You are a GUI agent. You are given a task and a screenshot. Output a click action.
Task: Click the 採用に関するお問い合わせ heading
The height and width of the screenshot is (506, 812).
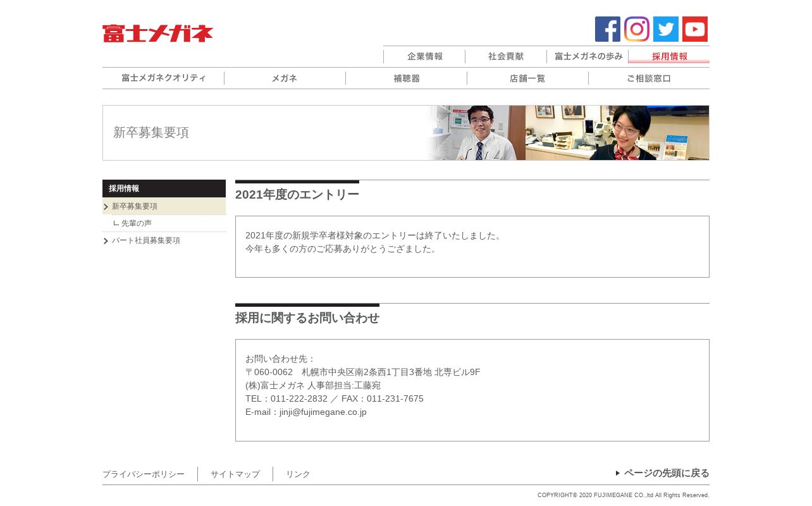pos(307,318)
